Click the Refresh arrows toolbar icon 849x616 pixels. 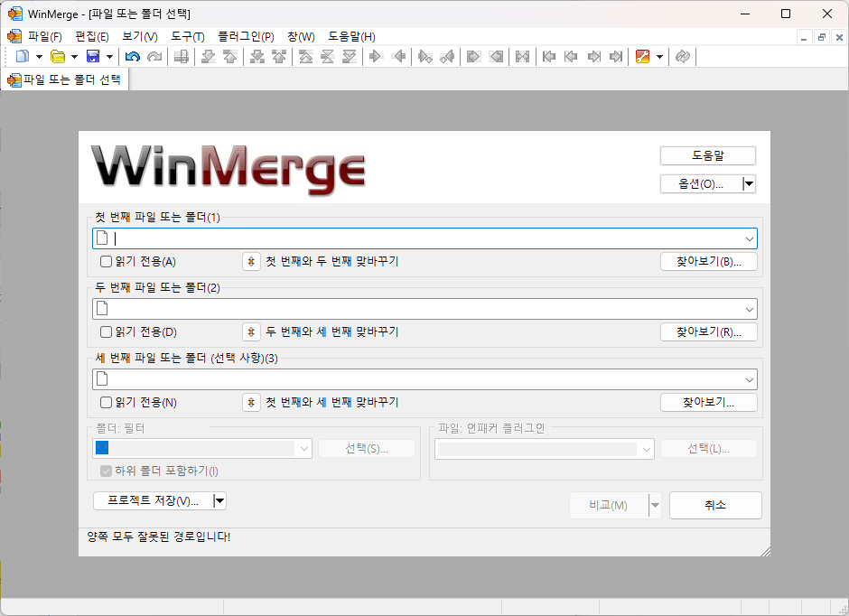pos(683,56)
